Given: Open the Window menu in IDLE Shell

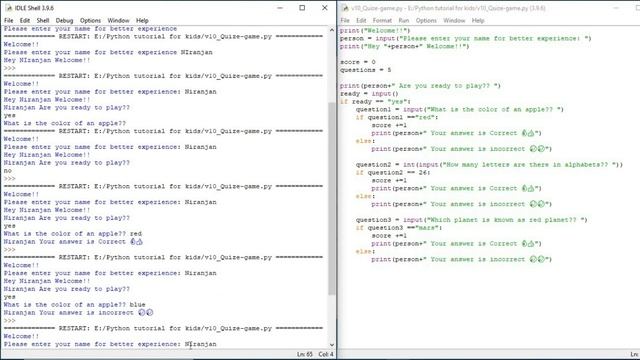Looking at the screenshot, I should coord(118,20).
